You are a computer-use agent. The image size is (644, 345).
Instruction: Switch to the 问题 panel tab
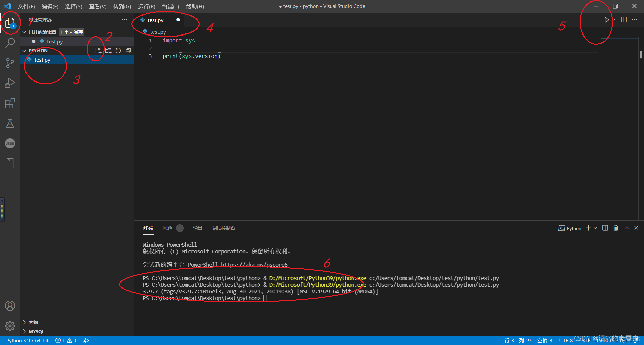tap(167, 228)
